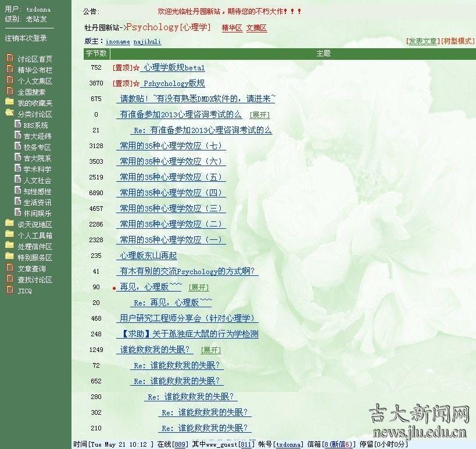Switch to 树型模式 view
476x449 pixels.
pos(458,41)
